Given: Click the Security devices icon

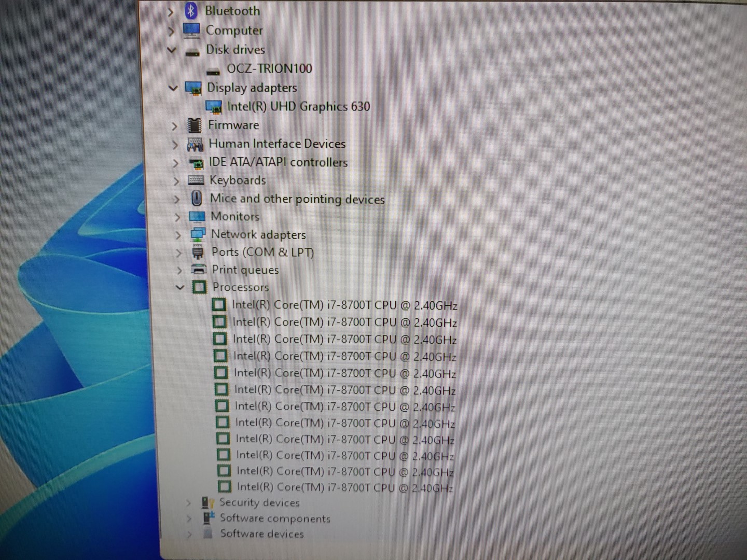Looking at the screenshot, I should pyautogui.click(x=208, y=502).
